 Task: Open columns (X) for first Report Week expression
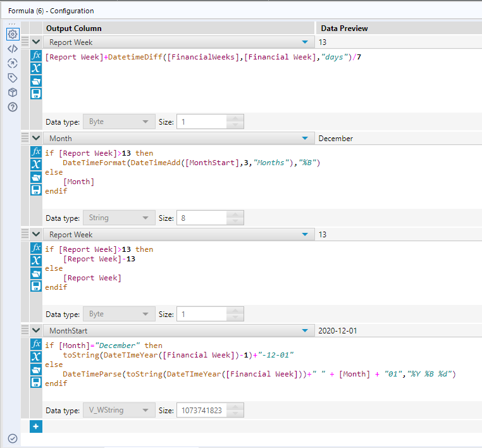(36, 68)
